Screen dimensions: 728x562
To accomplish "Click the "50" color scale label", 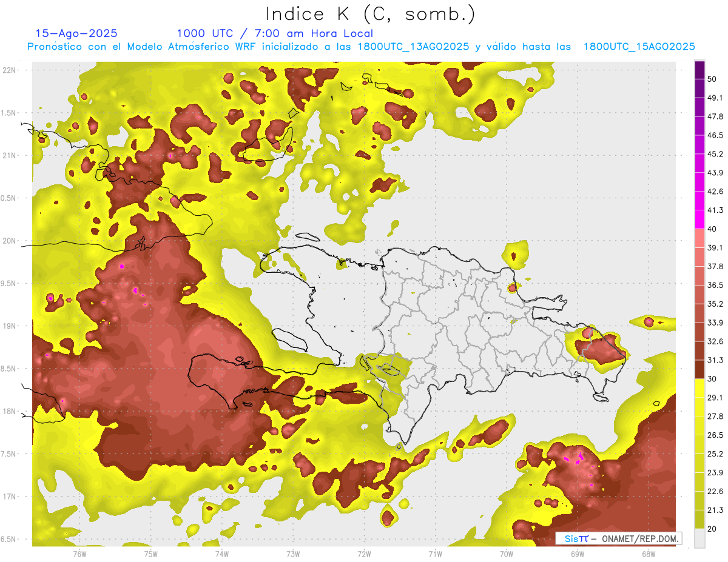I will coord(712,79).
